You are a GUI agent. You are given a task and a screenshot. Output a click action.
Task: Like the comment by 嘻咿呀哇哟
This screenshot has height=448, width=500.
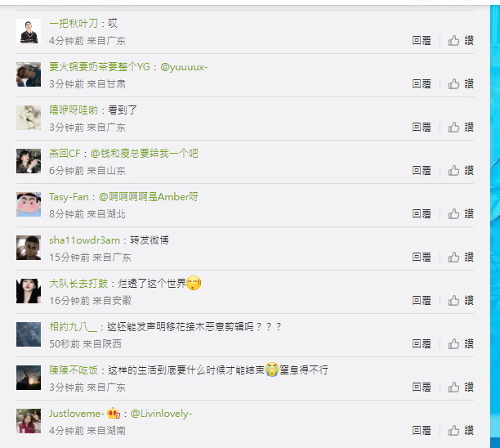461,128
